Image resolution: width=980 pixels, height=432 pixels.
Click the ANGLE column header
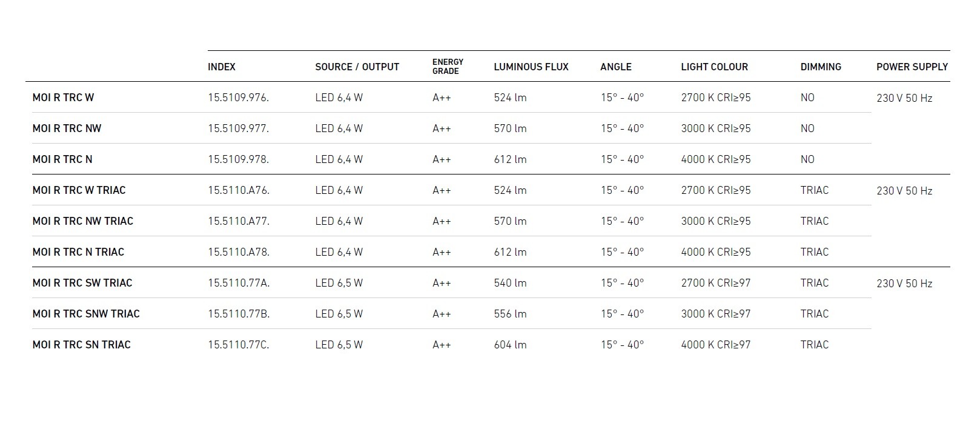coord(615,67)
